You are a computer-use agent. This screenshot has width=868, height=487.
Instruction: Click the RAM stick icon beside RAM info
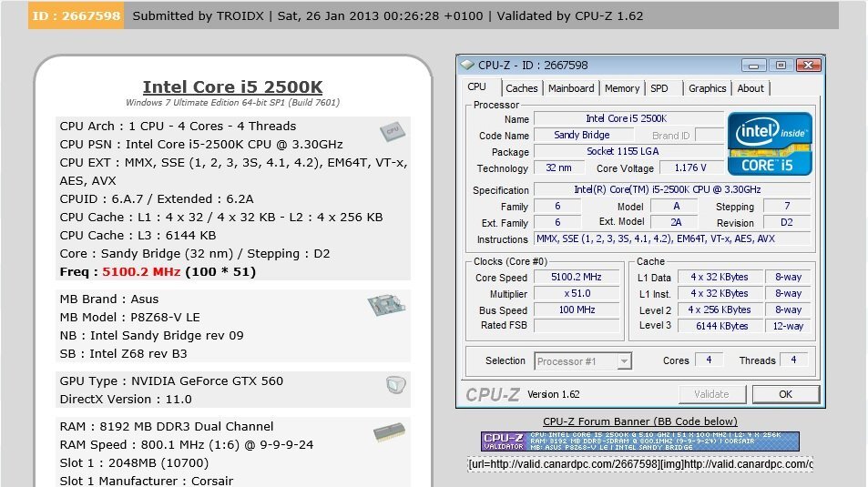389,432
